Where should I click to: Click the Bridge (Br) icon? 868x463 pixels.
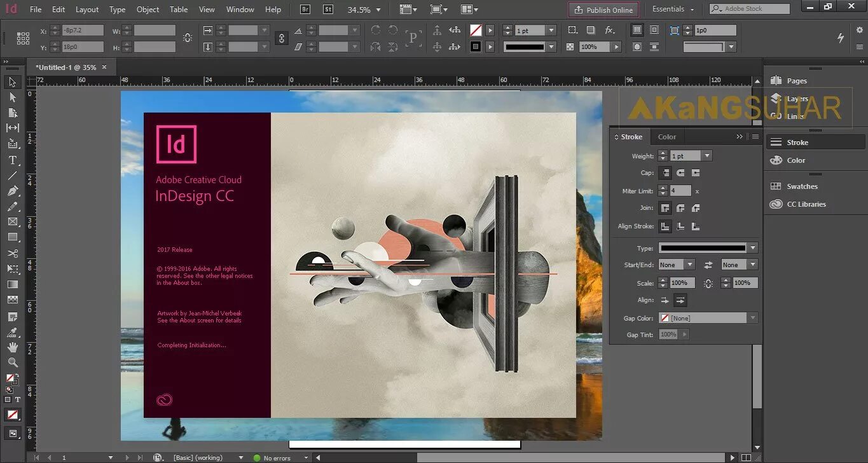pos(305,10)
